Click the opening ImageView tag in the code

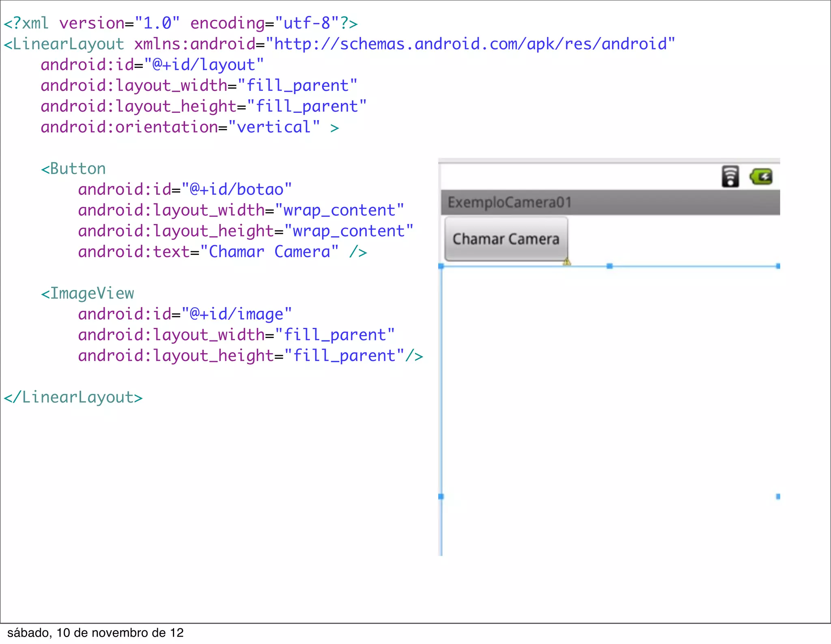(x=87, y=293)
